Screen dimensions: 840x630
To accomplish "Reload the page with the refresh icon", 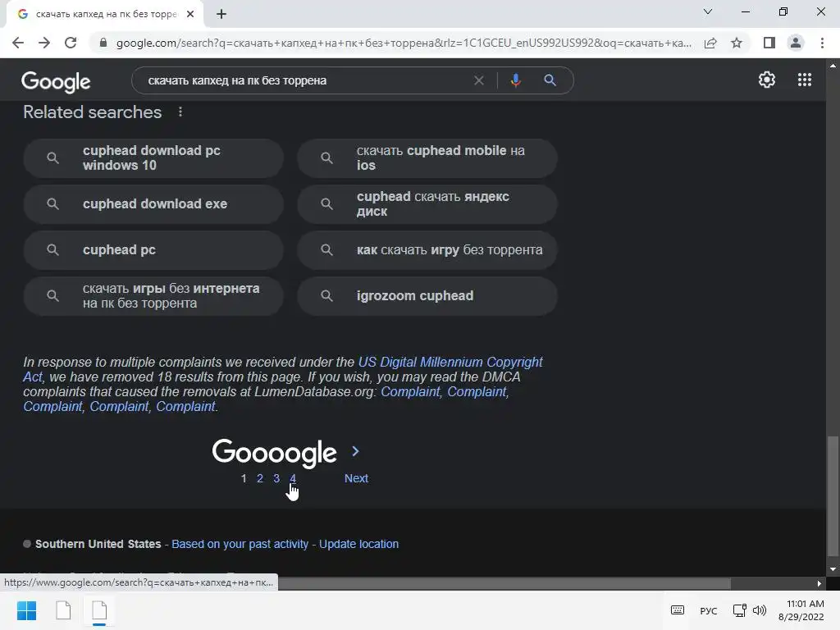I will click(71, 43).
